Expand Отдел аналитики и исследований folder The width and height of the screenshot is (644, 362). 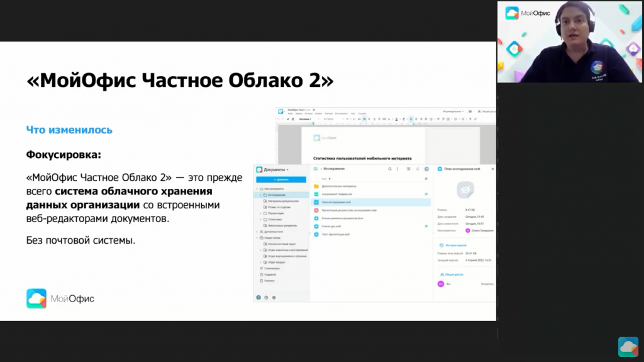coord(261,250)
